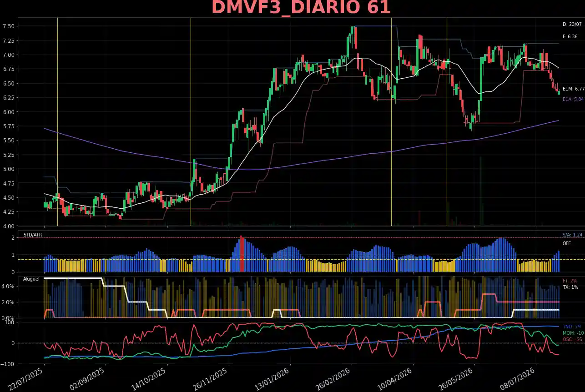Click the blue 'TND: 79' label
585x392 pixels.
point(571,327)
